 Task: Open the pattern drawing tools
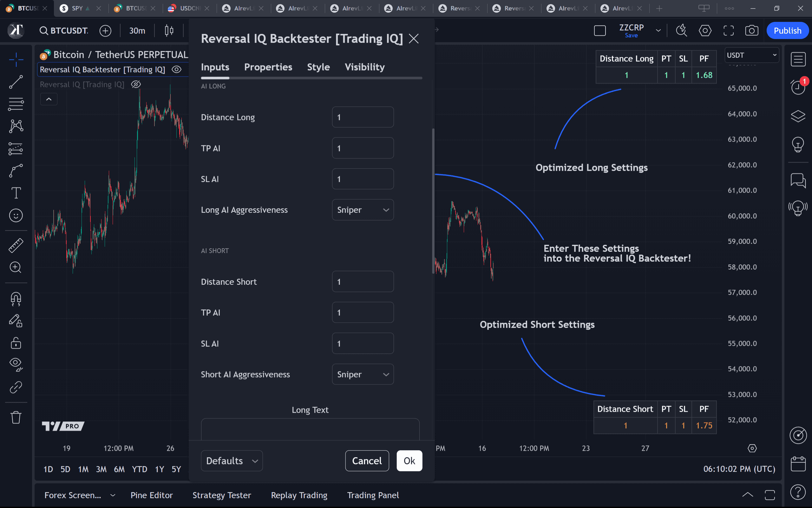pyautogui.click(x=16, y=126)
